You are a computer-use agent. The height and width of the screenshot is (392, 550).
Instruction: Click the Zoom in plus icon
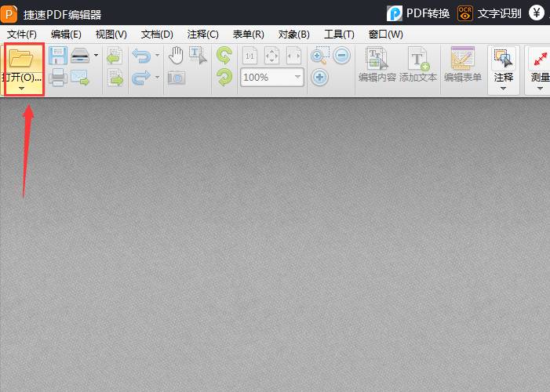[x=319, y=78]
